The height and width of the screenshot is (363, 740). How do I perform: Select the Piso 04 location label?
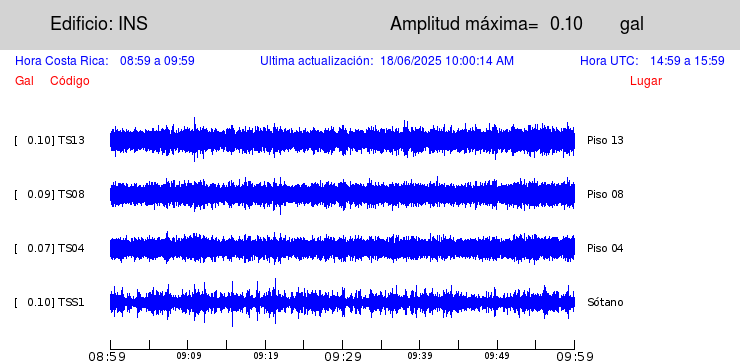(x=605, y=248)
